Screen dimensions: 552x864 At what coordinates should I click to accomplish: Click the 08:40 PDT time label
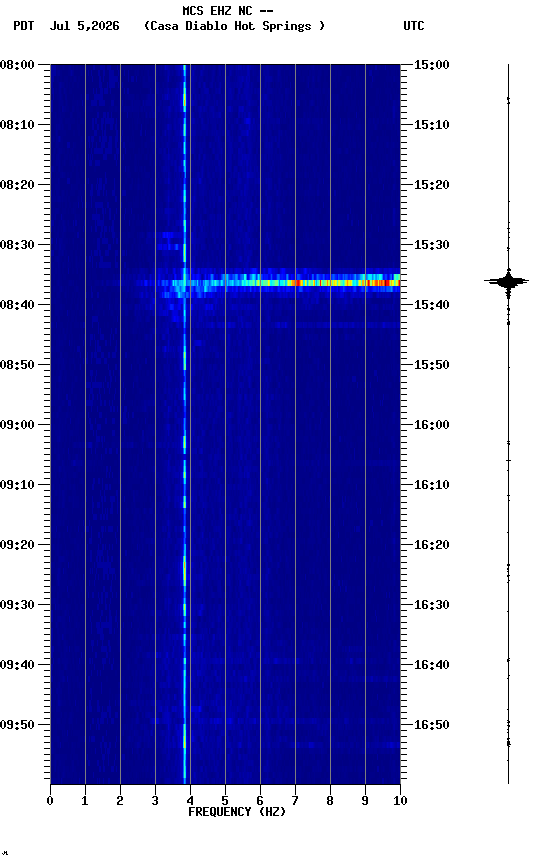coord(17,305)
